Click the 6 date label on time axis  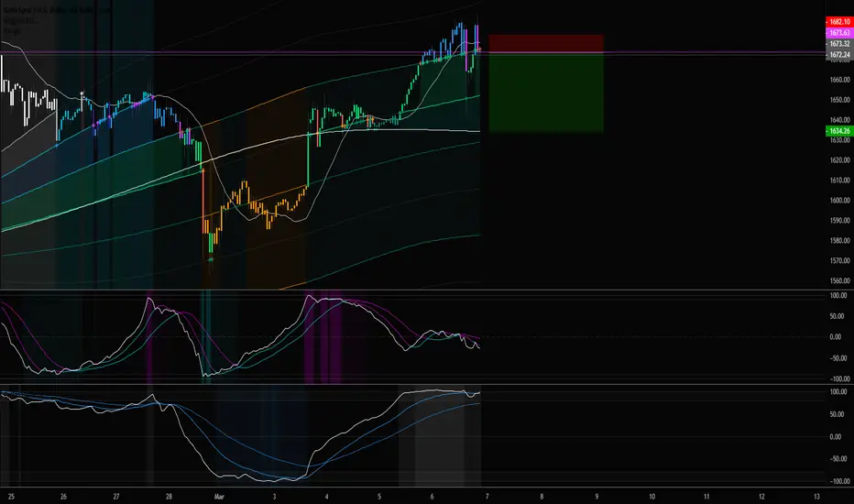(x=432, y=497)
